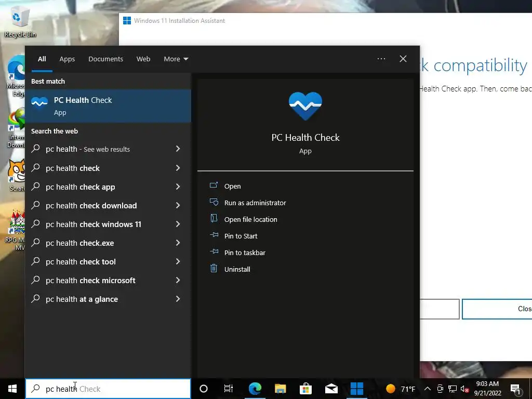Click the Meet Now tray icon
This screenshot has width=532, height=399.
point(440,389)
